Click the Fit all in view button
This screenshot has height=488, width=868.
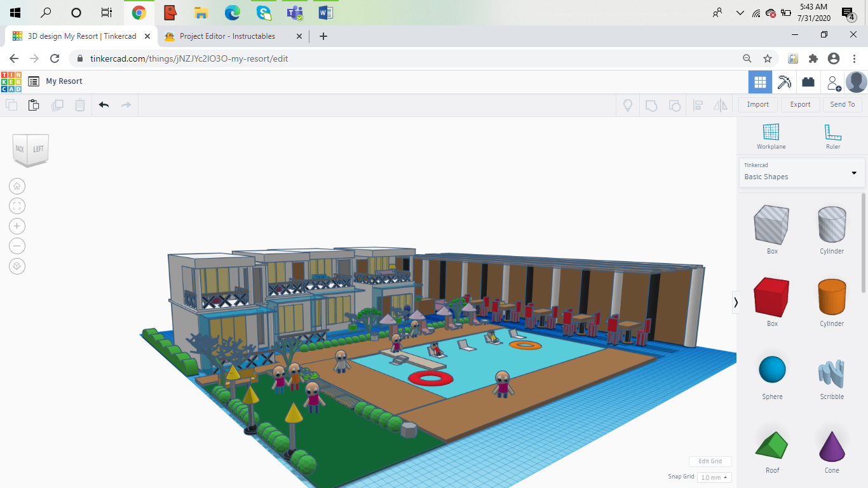pos(17,206)
